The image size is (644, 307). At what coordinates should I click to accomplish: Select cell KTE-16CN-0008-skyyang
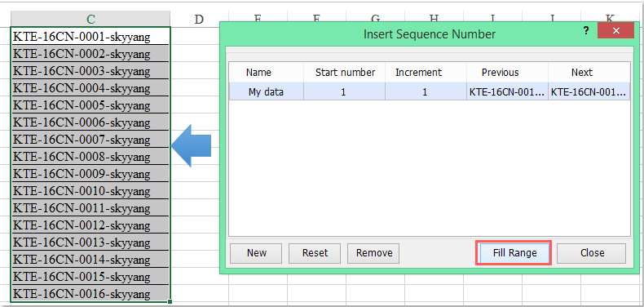(x=90, y=157)
